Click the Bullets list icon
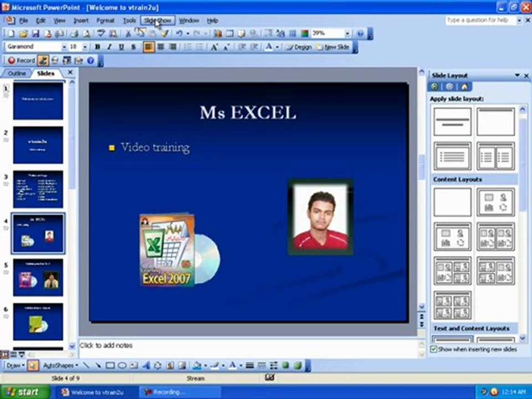This screenshot has width=532, height=399. (200, 47)
